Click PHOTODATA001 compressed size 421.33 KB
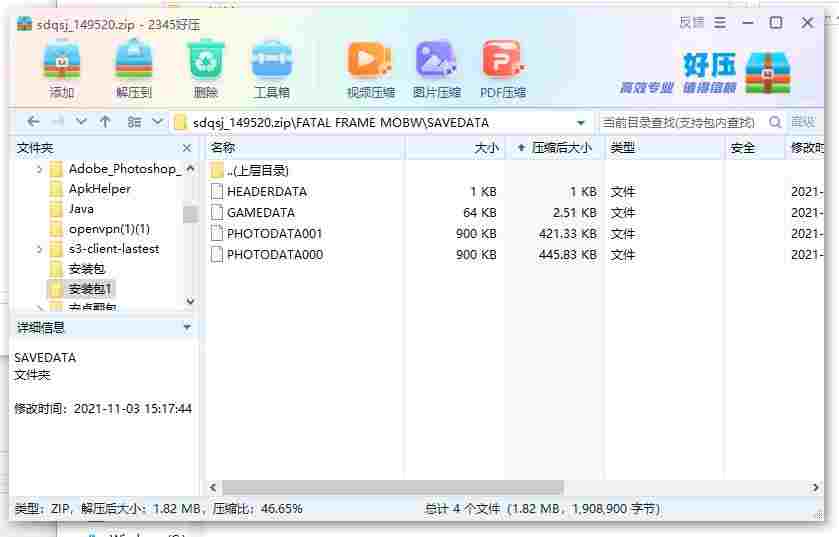Viewport: 839px width, 537px height. tap(568, 234)
